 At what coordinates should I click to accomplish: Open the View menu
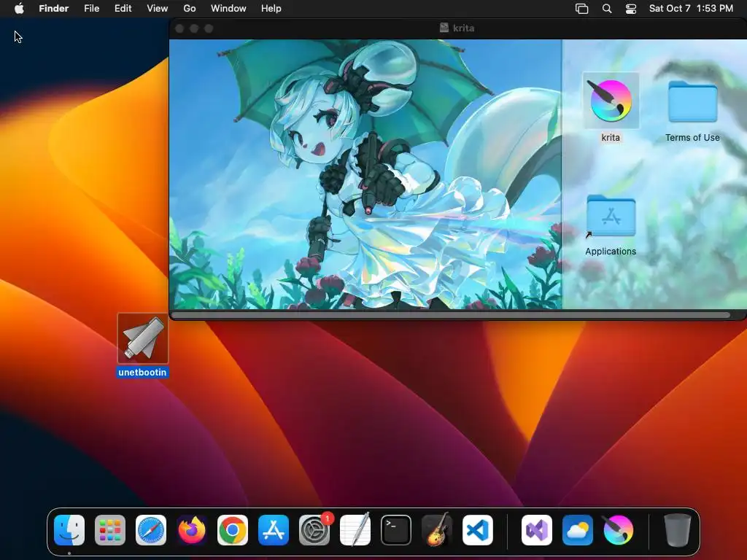[158, 9]
